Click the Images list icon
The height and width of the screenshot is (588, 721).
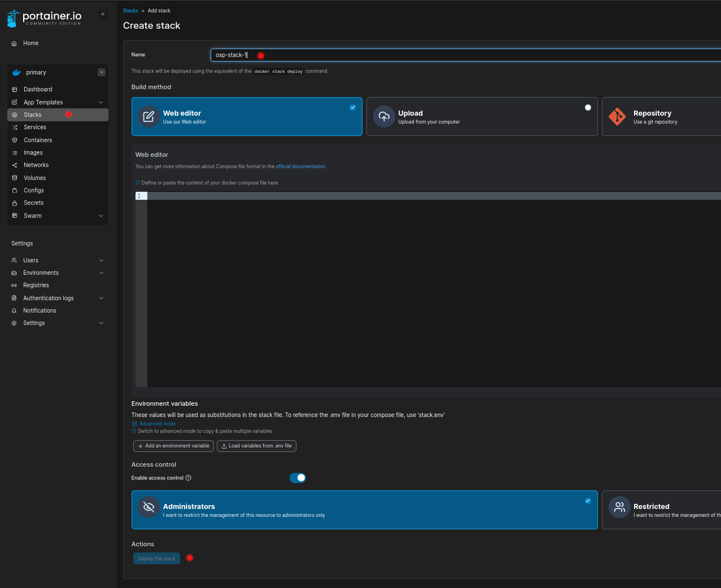[15, 153]
